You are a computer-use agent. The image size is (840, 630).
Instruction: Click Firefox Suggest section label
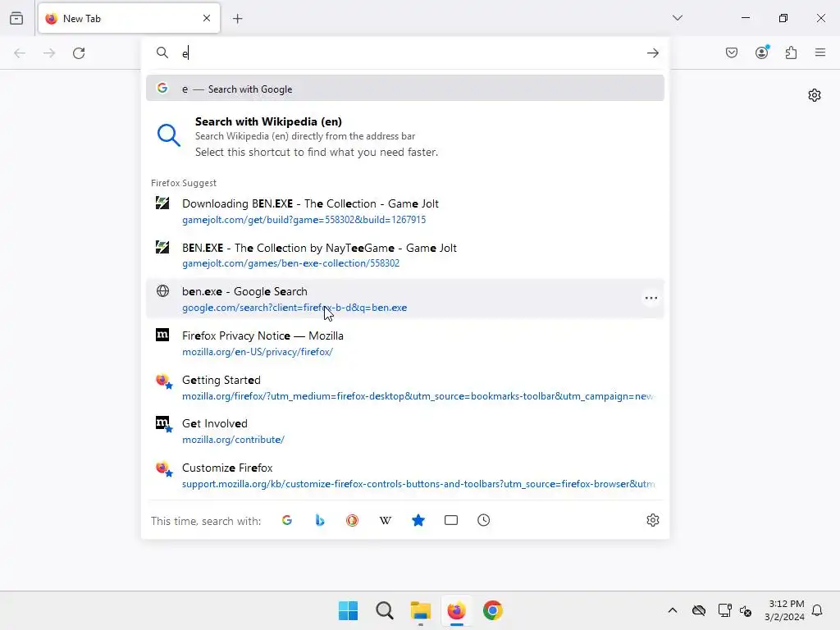click(x=184, y=183)
